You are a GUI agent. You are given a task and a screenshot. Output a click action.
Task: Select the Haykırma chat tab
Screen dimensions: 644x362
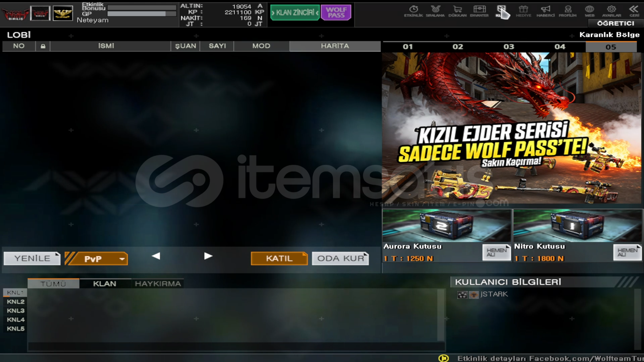158,284
